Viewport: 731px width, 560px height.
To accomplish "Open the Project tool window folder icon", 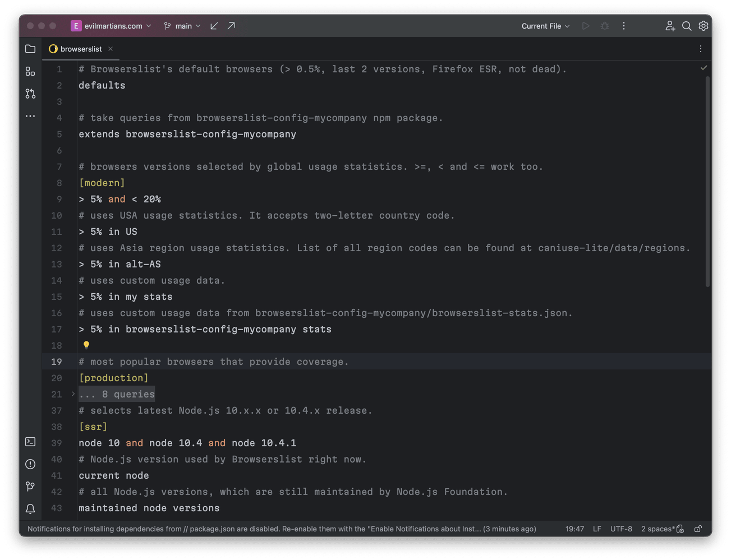I will [30, 49].
